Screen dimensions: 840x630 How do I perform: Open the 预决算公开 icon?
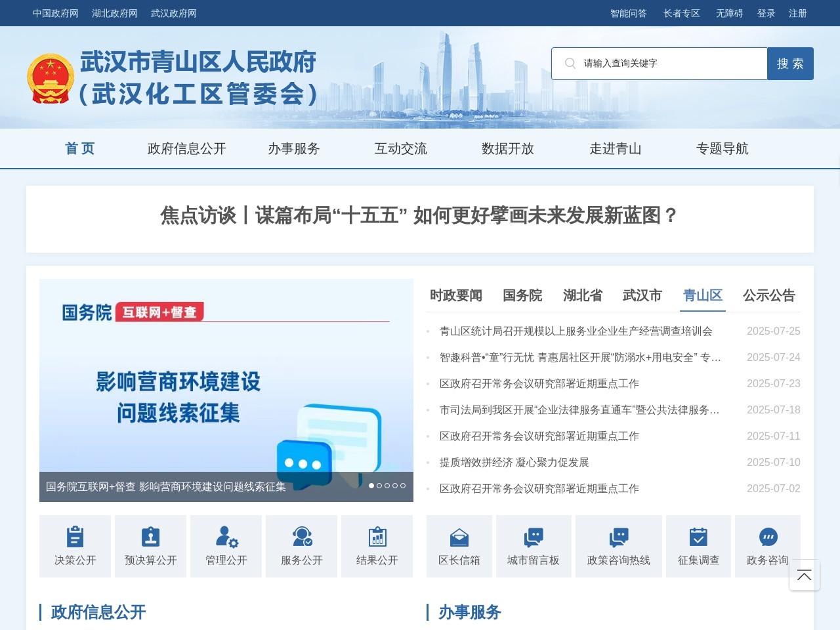tap(151, 537)
